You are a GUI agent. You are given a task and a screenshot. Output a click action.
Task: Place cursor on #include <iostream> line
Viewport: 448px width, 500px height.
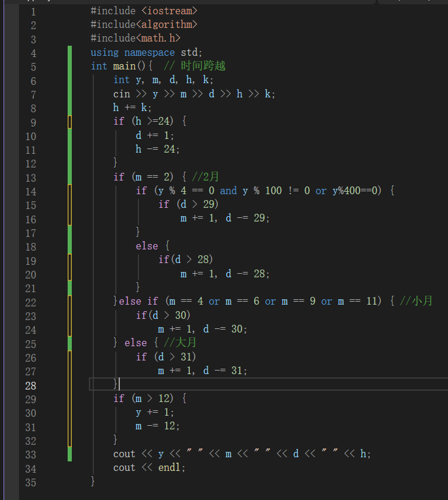pyautogui.click(x=144, y=11)
